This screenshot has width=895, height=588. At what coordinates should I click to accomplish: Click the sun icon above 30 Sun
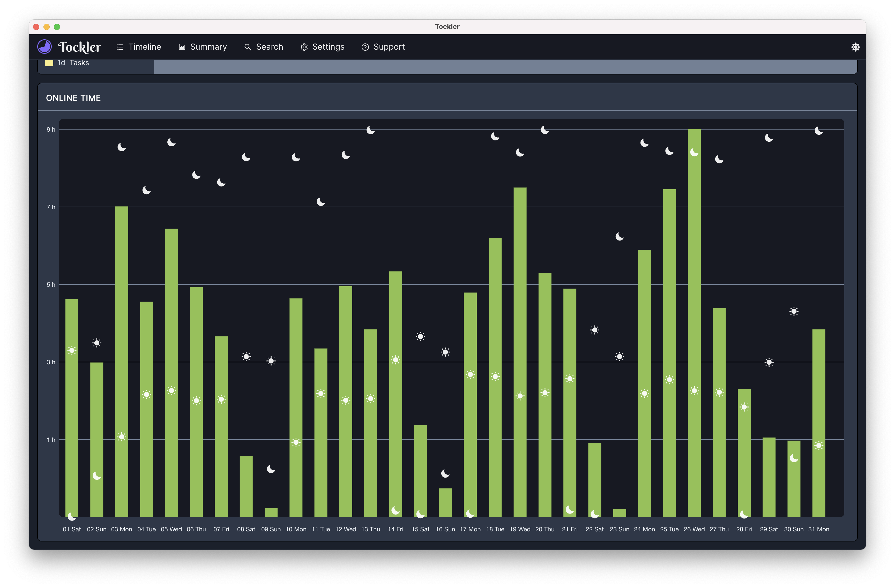coord(793,311)
